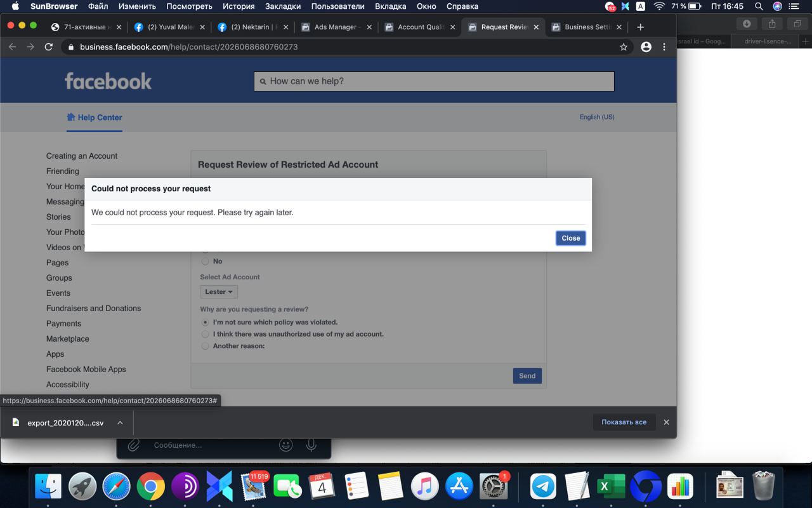812x508 pixels.
Task: Open Google Chrome from the dock
Action: coord(151,488)
